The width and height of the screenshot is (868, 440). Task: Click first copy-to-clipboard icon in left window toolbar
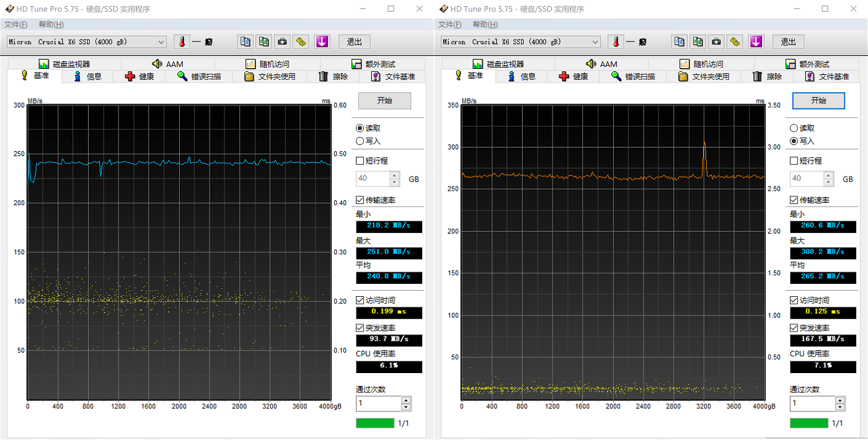(x=246, y=42)
